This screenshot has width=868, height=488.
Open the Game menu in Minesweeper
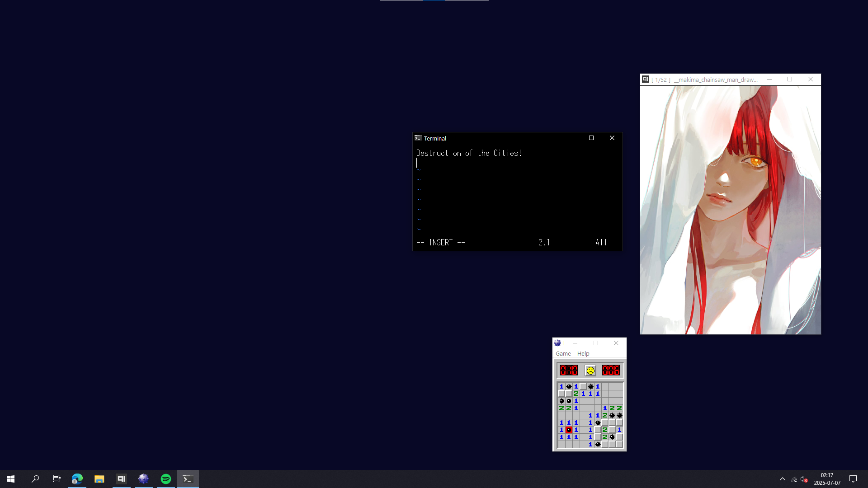click(563, 353)
